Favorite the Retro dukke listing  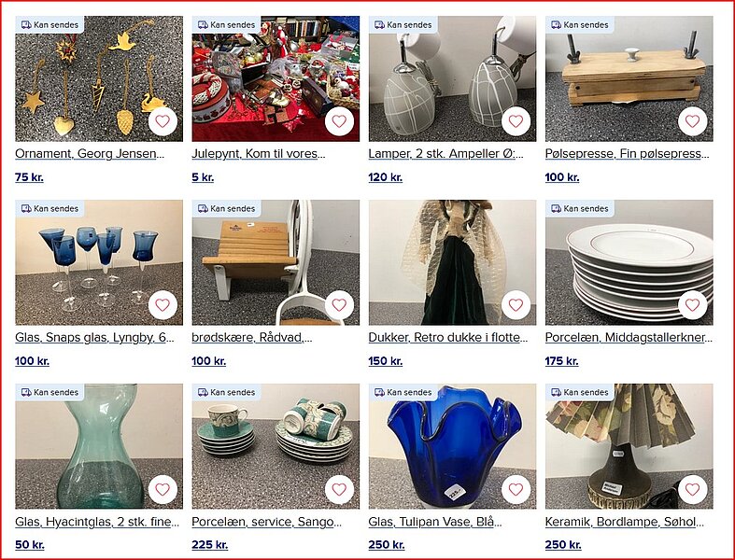(516, 305)
